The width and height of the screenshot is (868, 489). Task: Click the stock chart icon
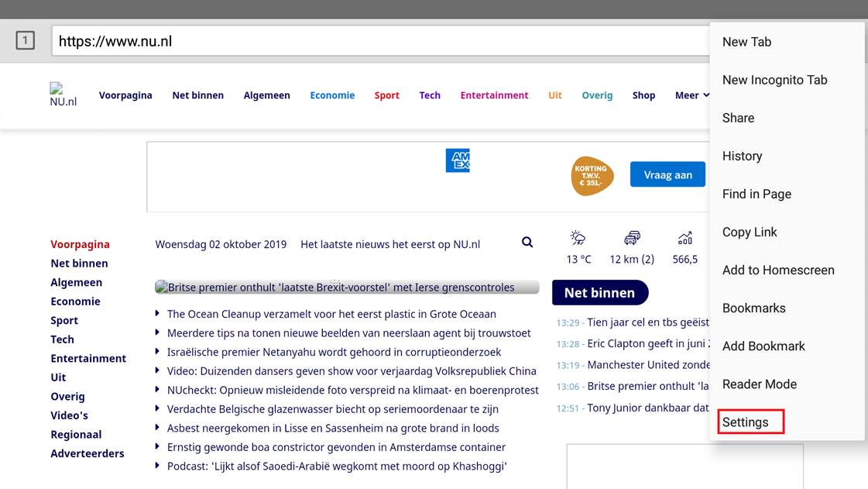tap(685, 238)
